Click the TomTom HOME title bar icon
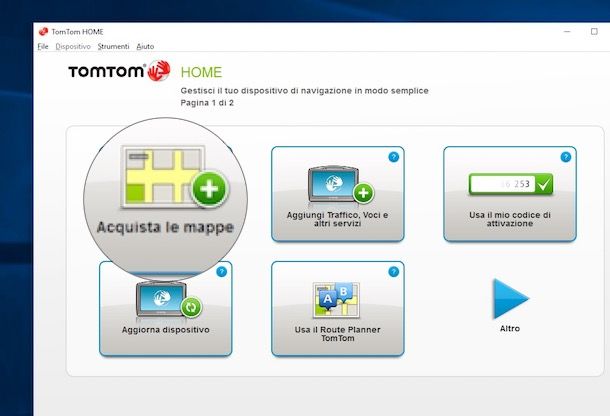This screenshot has height=416, width=610. coord(44,32)
